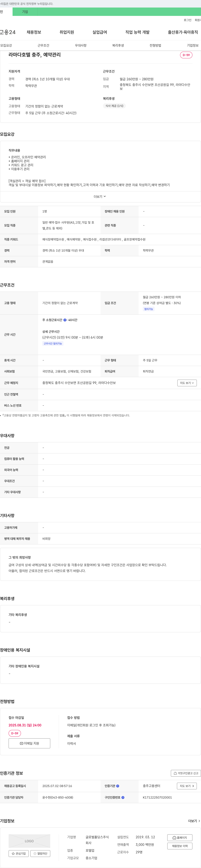Open the 채용정보 이력 button
201x868 pixels.
[x=180, y=846]
